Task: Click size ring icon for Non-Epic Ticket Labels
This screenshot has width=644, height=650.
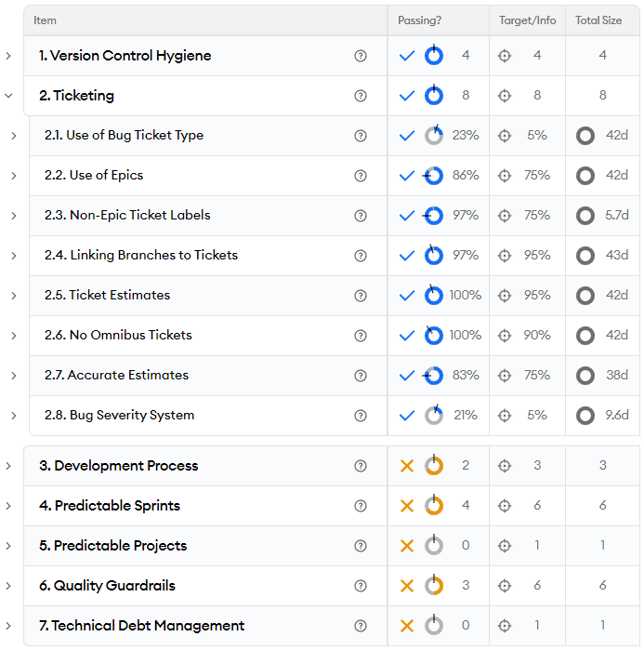Action: (585, 216)
